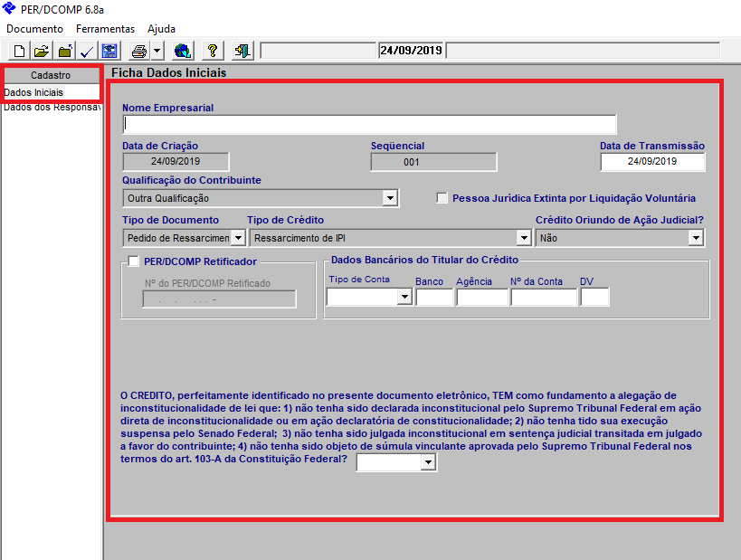The width and height of the screenshot is (741, 560).
Task: Open the Documento menu
Action: pos(34,29)
